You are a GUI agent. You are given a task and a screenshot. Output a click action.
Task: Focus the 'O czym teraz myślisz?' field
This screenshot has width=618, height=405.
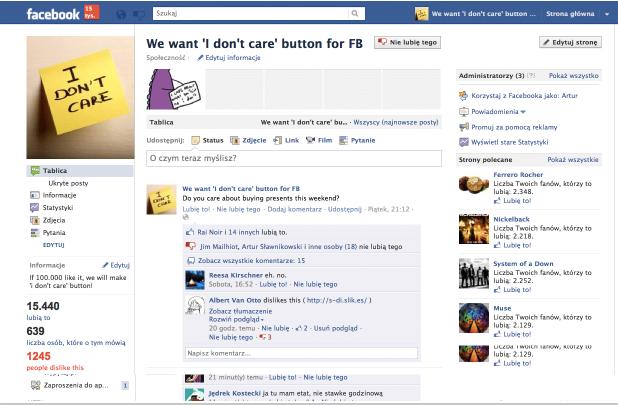tap(294, 158)
